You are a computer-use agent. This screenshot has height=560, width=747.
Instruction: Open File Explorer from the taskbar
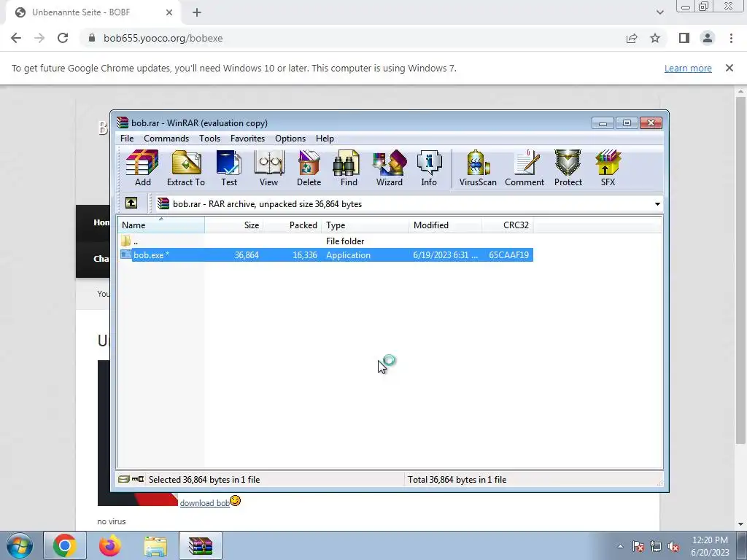point(155,545)
